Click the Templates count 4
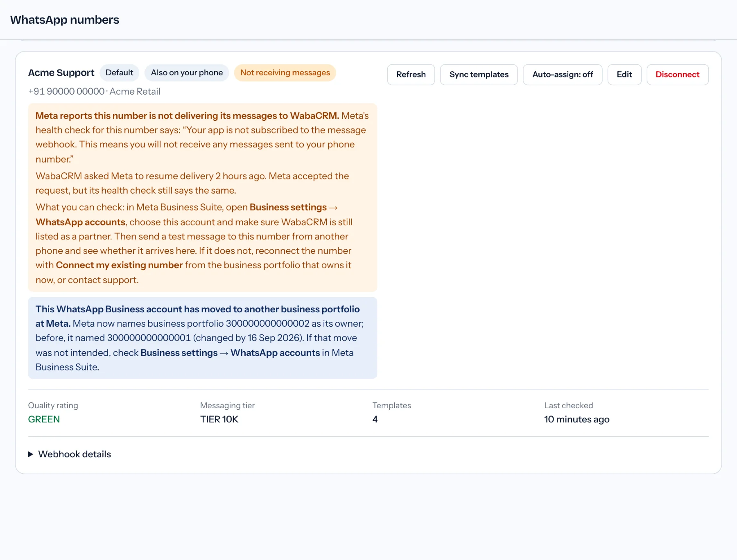Viewport: 737px width, 560px height. tap(375, 419)
